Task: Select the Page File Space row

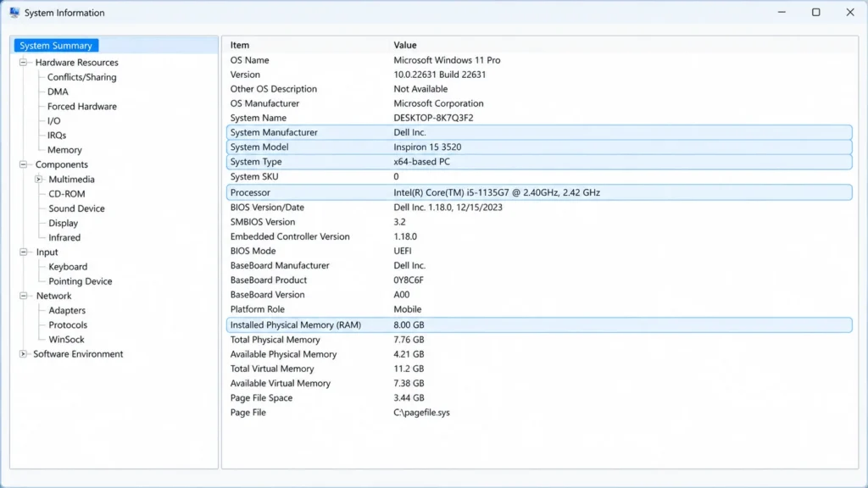Action: coord(539,398)
